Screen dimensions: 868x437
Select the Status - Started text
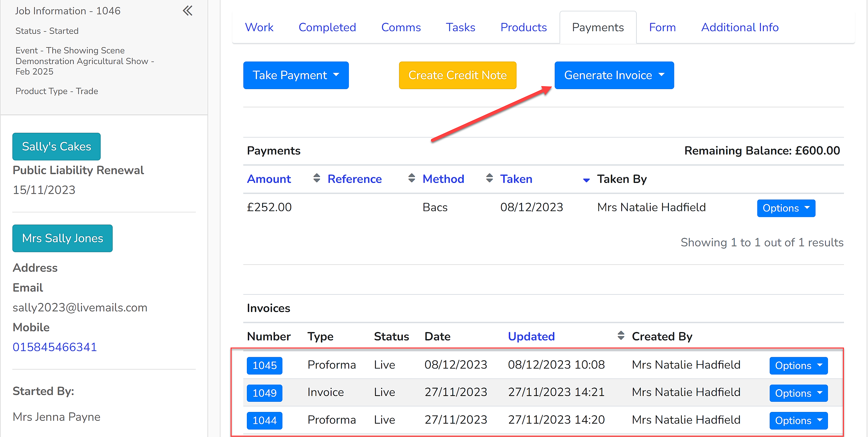pos(47,31)
